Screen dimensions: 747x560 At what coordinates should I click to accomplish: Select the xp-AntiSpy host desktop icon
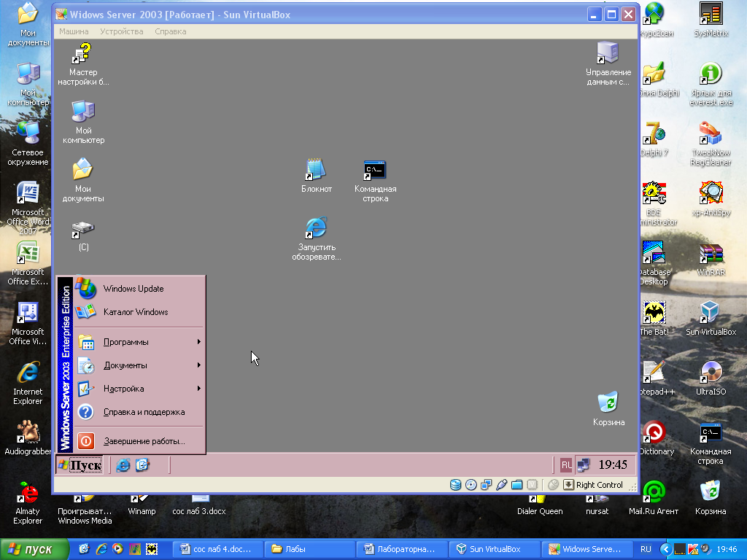pos(711,198)
